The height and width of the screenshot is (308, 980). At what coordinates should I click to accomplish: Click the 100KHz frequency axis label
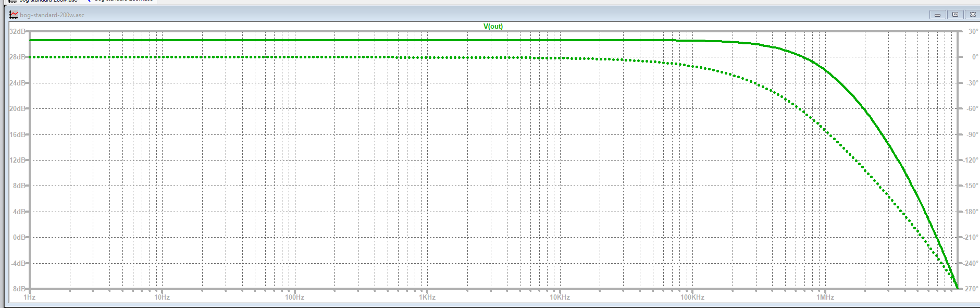click(692, 298)
